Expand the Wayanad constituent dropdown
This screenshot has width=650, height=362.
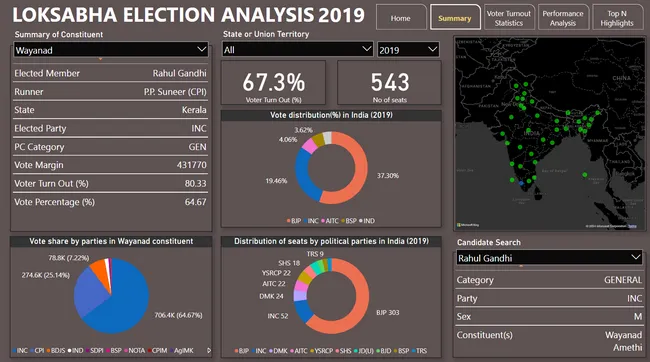111,50
